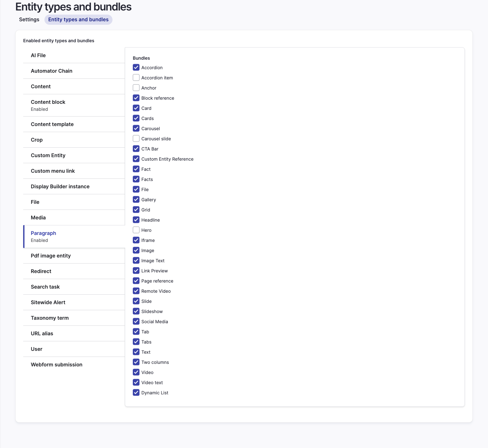Uncheck the Tab bundle checkbox

pyautogui.click(x=136, y=331)
